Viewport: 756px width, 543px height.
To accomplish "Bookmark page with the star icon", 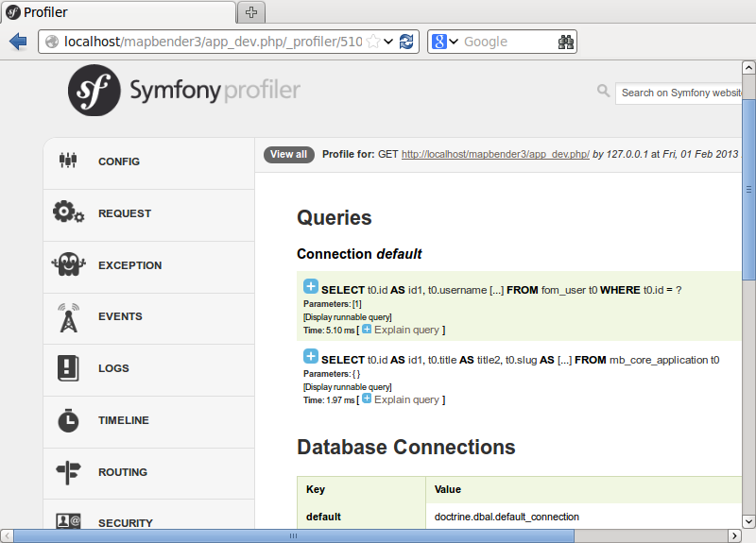I will pyautogui.click(x=373, y=42).
